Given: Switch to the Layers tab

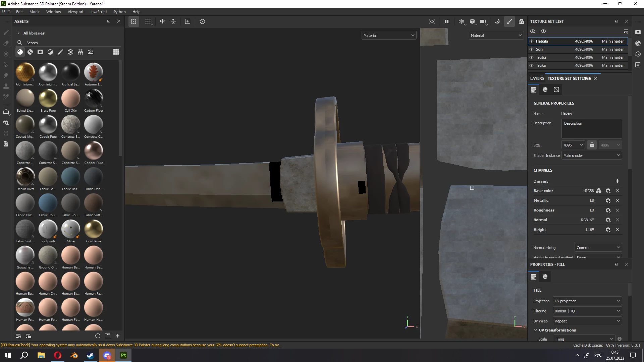Looking at the screenshot, I should coord(537,78).
